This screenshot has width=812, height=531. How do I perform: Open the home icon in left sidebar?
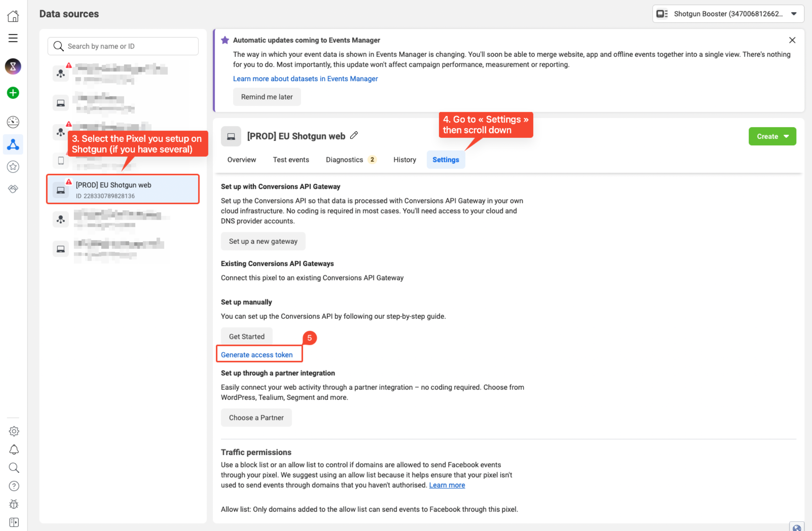pyautogui.click(x=13, y=16)
